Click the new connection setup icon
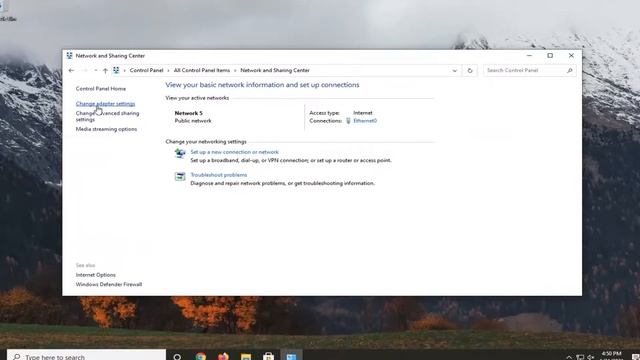This screenshot has width=640, height=360. [180, 153]
